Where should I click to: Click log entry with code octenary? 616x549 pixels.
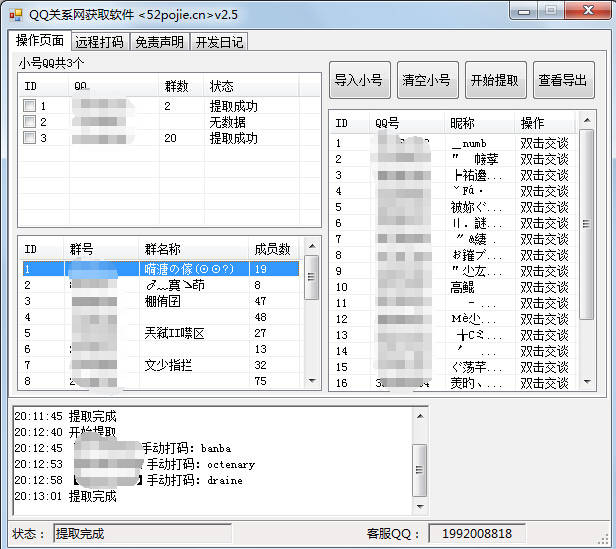135,465
